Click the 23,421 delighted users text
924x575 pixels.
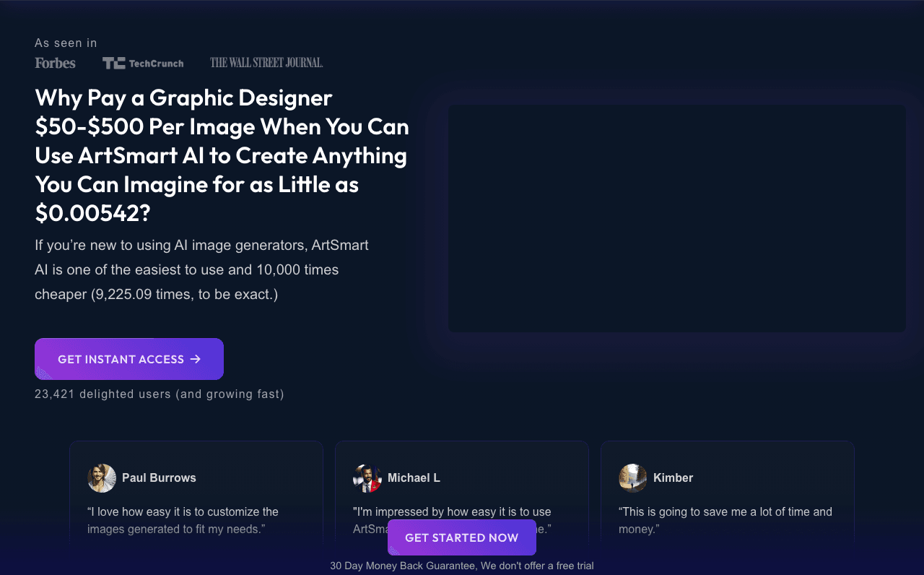(160, 394)
